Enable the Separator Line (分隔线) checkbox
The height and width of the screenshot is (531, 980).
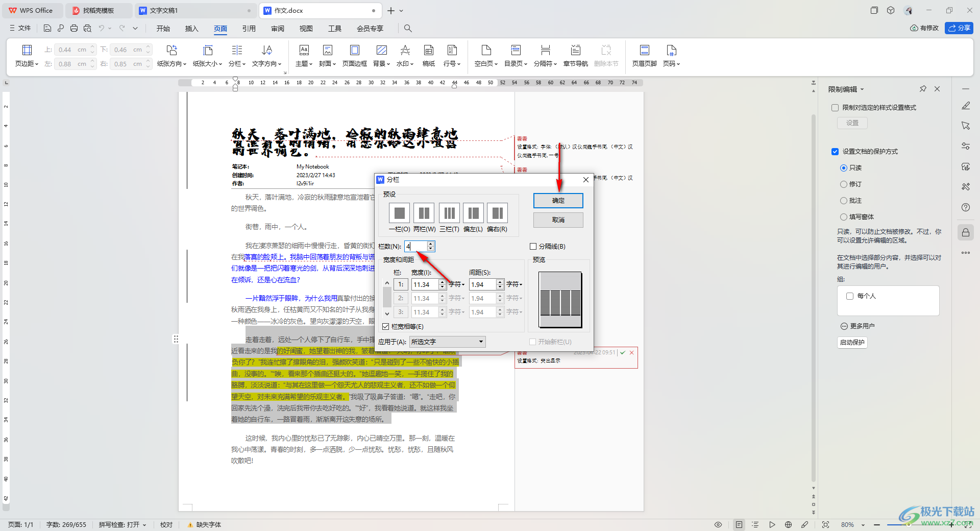point(533,247)
